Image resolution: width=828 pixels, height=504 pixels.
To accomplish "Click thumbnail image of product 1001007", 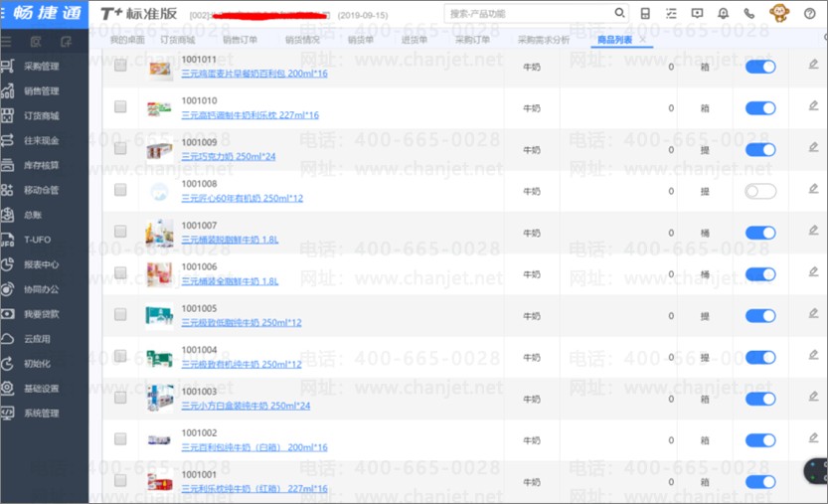I will click(159, 233).
